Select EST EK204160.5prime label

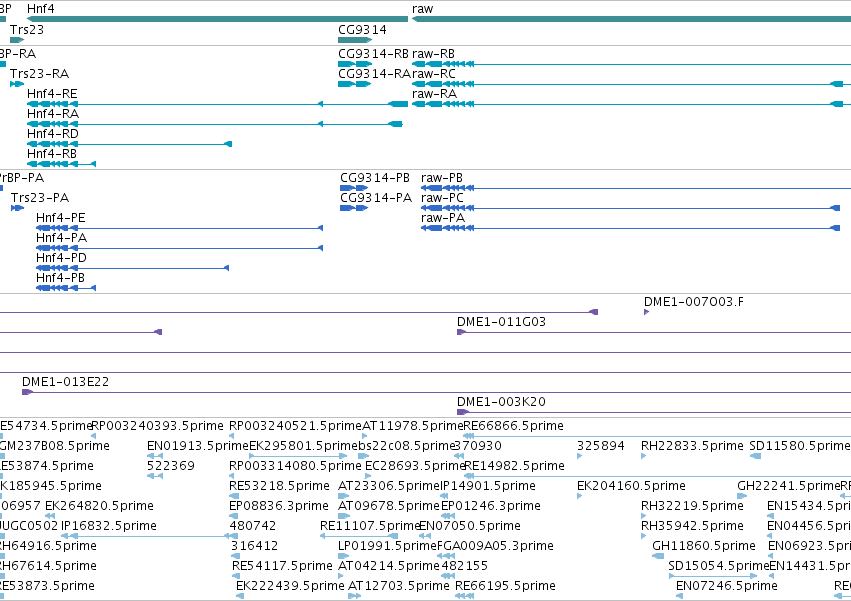tap(631, 486)
